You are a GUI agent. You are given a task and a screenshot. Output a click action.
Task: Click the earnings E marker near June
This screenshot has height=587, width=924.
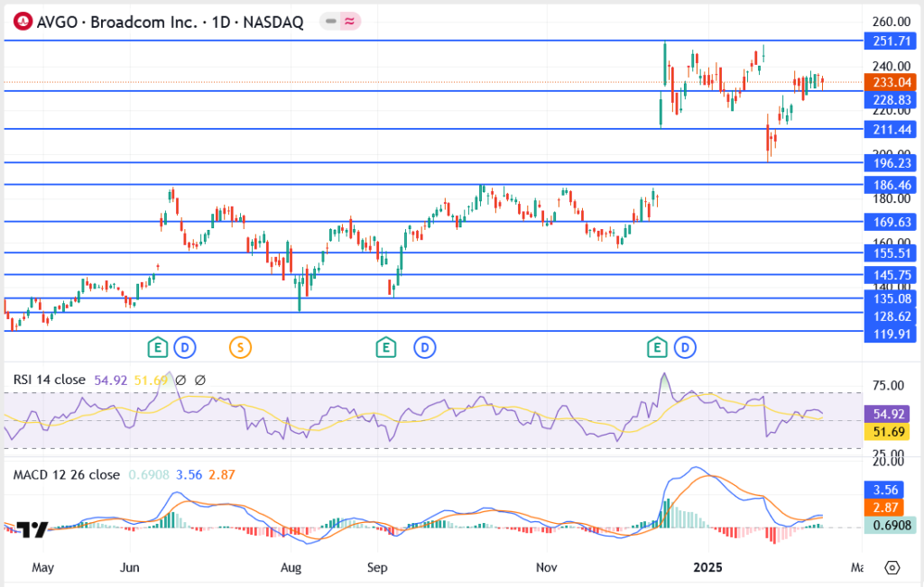pyautogui.click(x=158, y=346)
